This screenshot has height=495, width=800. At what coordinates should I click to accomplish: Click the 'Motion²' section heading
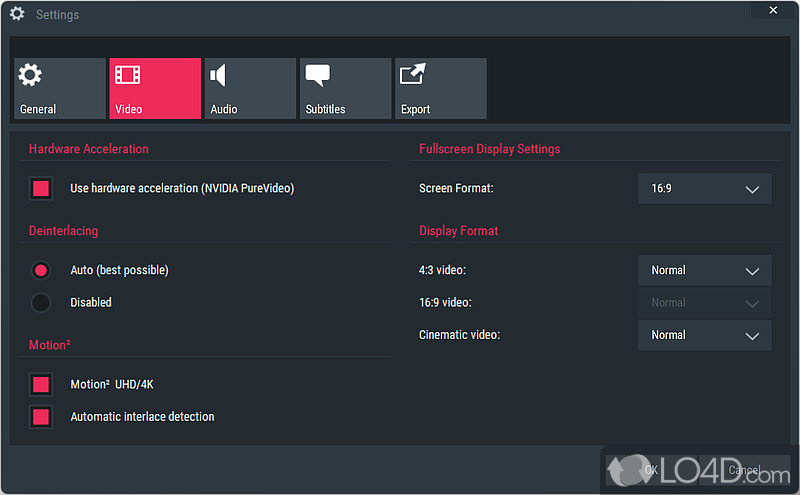click(x=49, y=345)
